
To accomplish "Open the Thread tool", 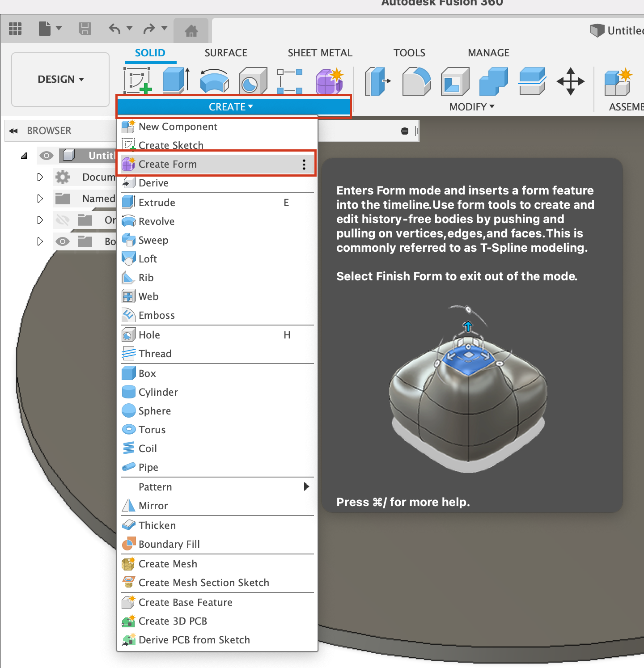I will pyautogui.click(x=154, y=353).
